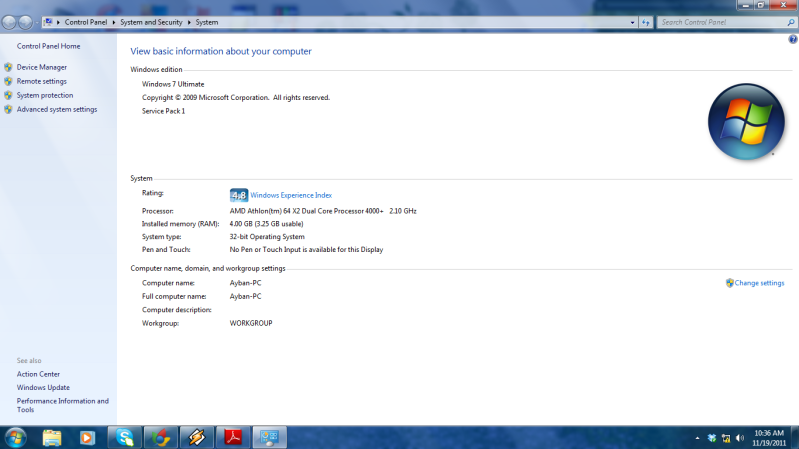Open Adobe Reader from the taskbar
This screenshot has height=449, width=799.
point(232,437)
